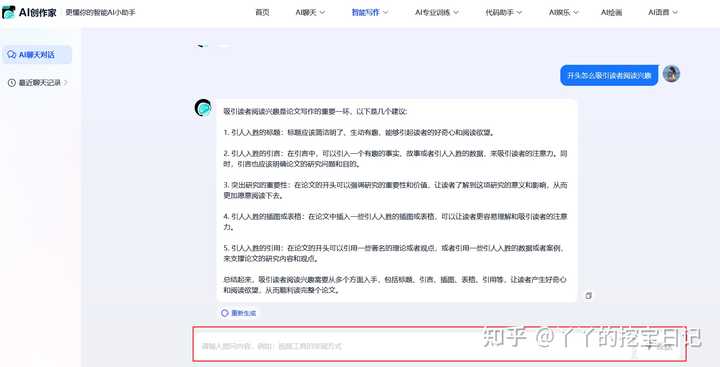Click suggestion 1 about 引人入胜的标题
The image size is (720, 367).
pos(359,133)
